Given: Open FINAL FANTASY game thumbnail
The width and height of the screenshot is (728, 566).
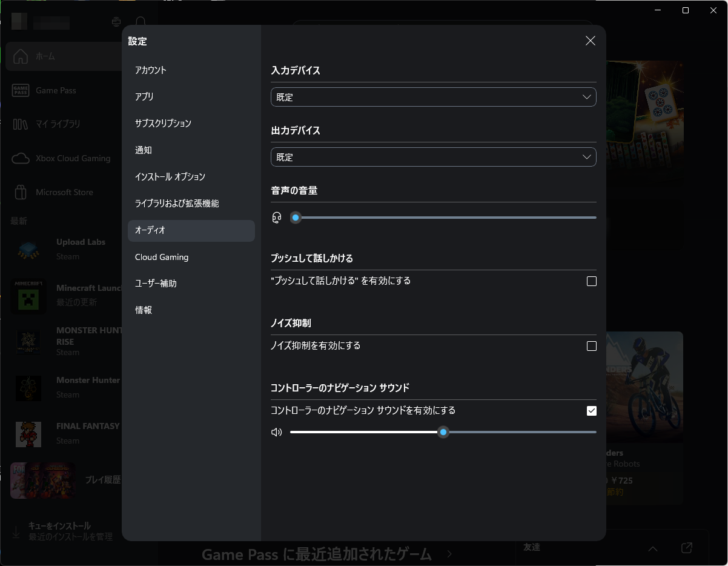Looking at the screenshot, I should (x=28, y=434).
